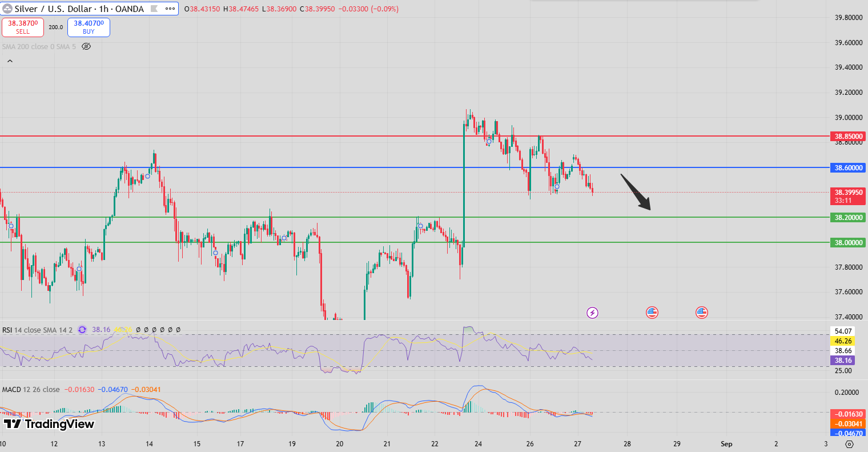Screen dimensions: 868x452
Task: Open the first US flag economic event
Action: [652, 313]
